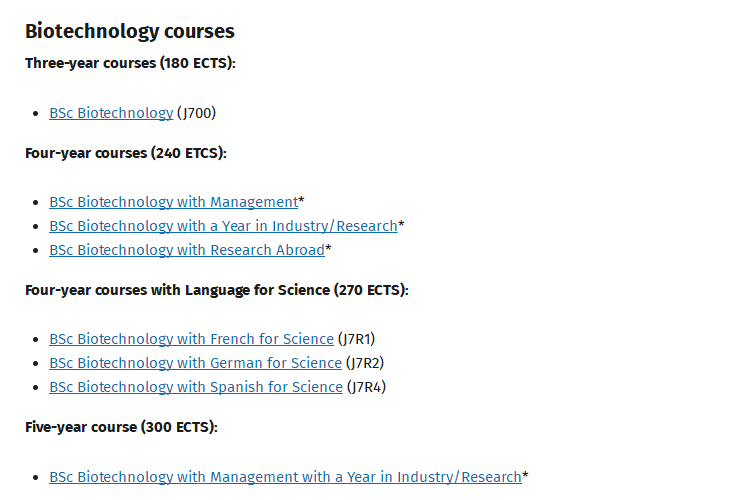748x500 pixels.
Task: Click the asterisk after Research Abroad link
Action: tap(328, 249)
